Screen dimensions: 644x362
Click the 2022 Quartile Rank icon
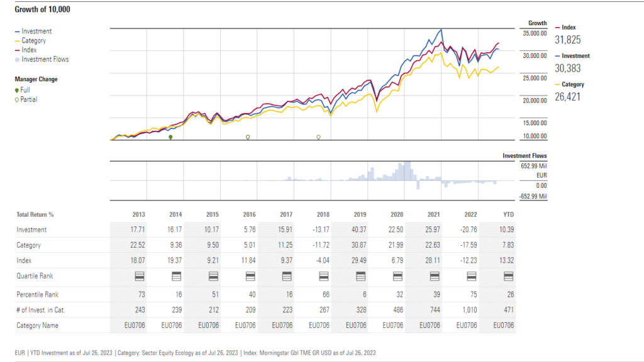click(x=471, y=276)
